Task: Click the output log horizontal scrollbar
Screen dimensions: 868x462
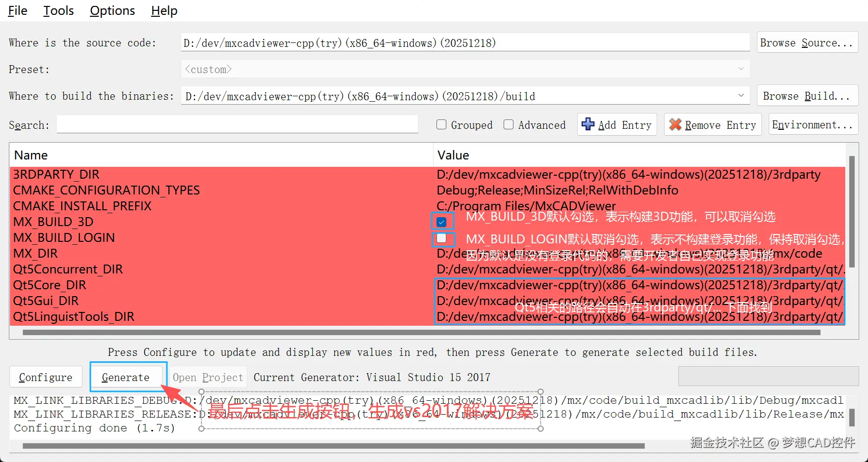Action: (x=333, y=446)
